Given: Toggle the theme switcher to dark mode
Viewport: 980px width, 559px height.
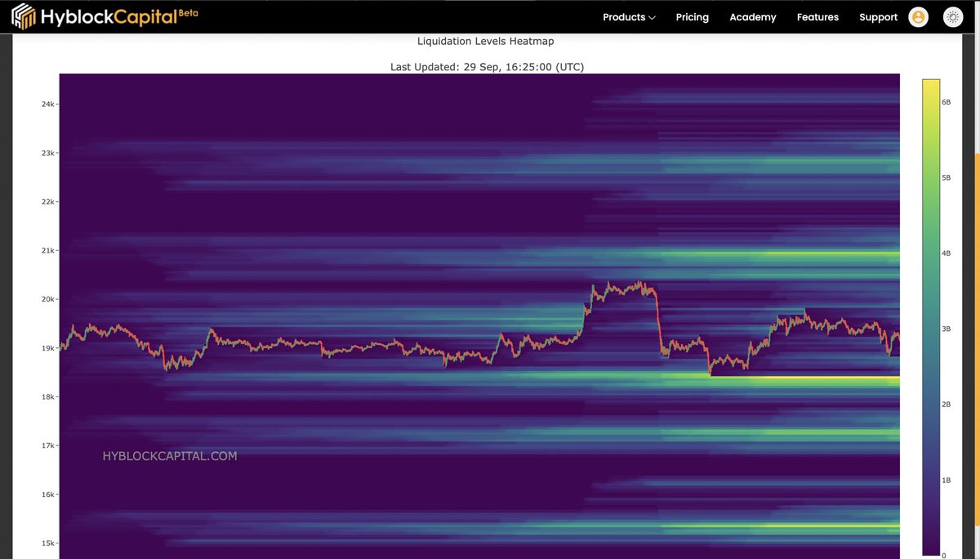Looking at the screenshot, I should [x=953, y=16].
